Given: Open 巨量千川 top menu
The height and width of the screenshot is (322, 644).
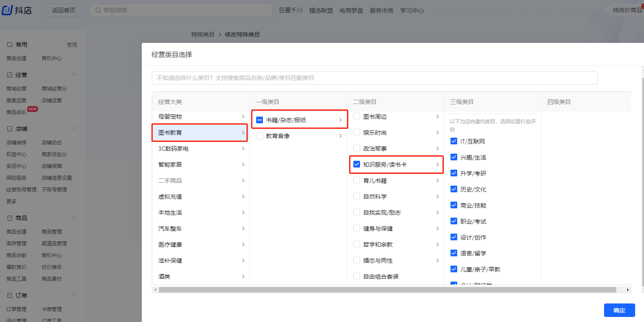Looking at the screenshot, I should [x=291, y=11].
